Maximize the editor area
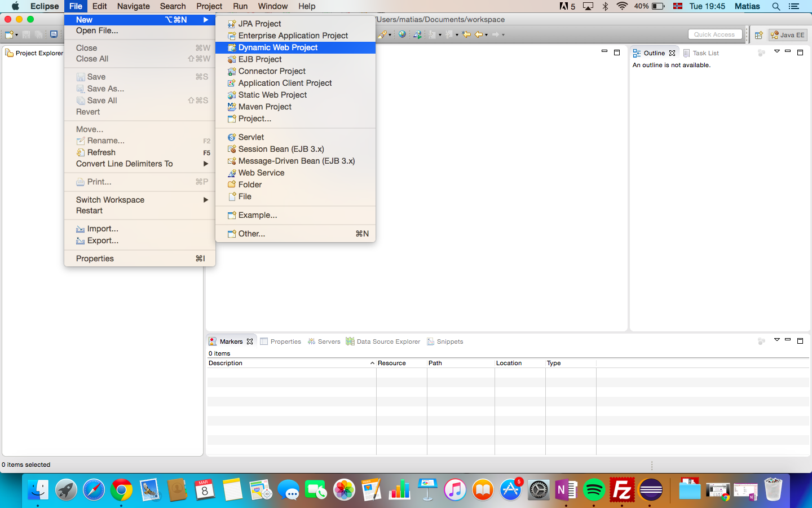 (617, 52)
